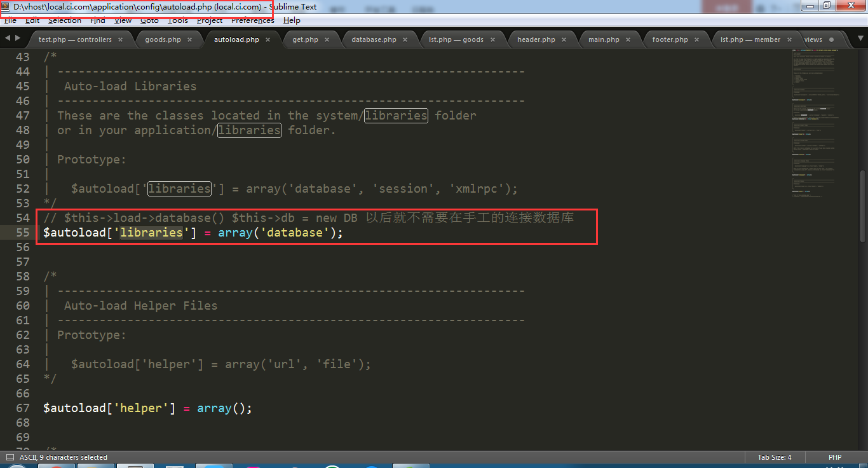The image size is (868, 468).
Task: Close the goods.php tab
Action: pos(189,39)
